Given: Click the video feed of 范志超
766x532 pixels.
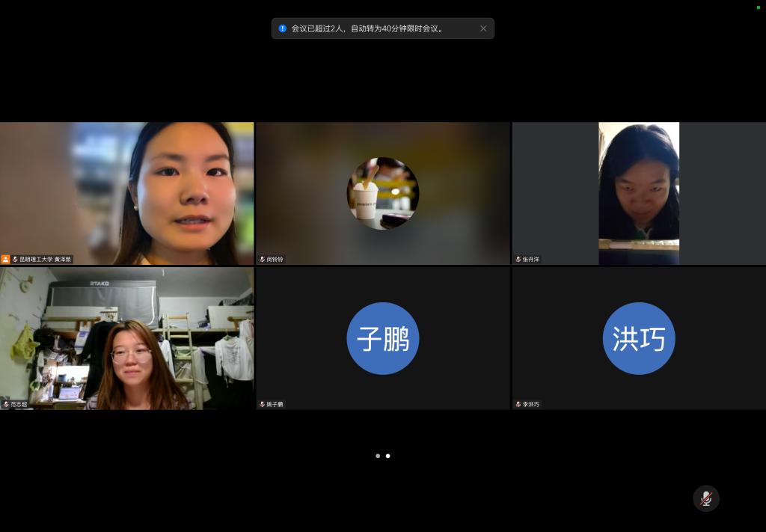Looking at the screenshot, I should (127, 338).
